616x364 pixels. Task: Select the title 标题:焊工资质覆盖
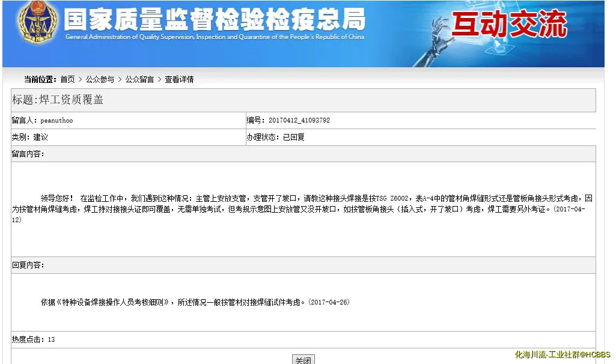[58, 100]
